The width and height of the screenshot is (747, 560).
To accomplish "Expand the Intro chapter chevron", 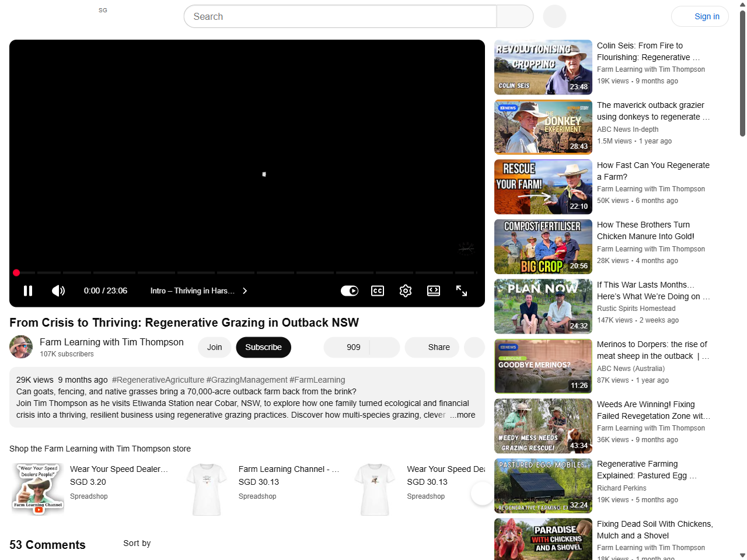I will click(245, 290).
